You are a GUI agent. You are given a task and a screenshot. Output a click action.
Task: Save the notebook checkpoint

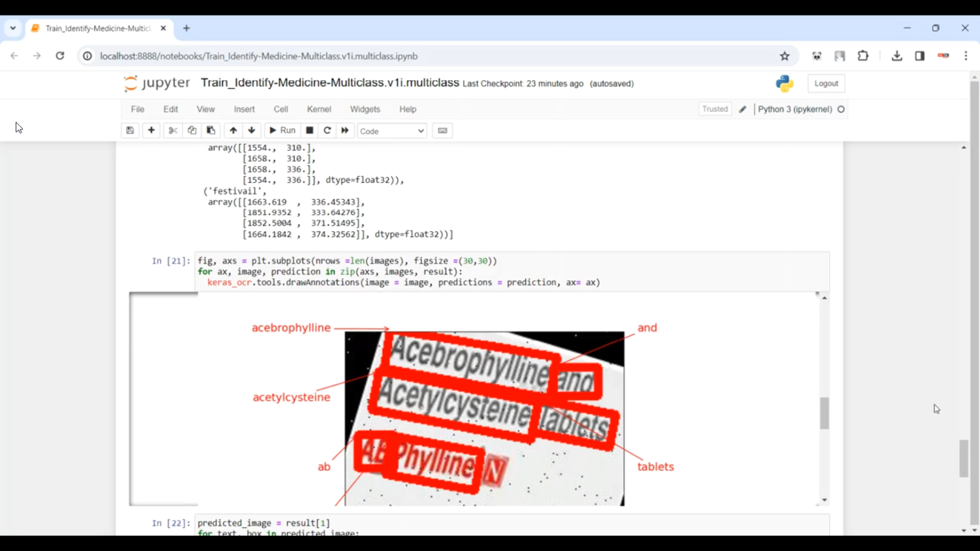(x=129, y=131)
